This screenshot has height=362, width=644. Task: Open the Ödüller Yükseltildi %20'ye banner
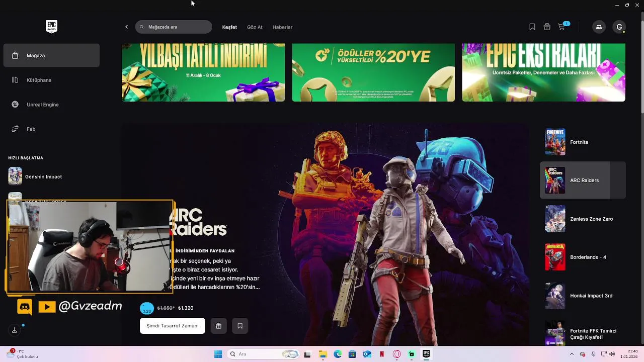[x=373, y=72]
